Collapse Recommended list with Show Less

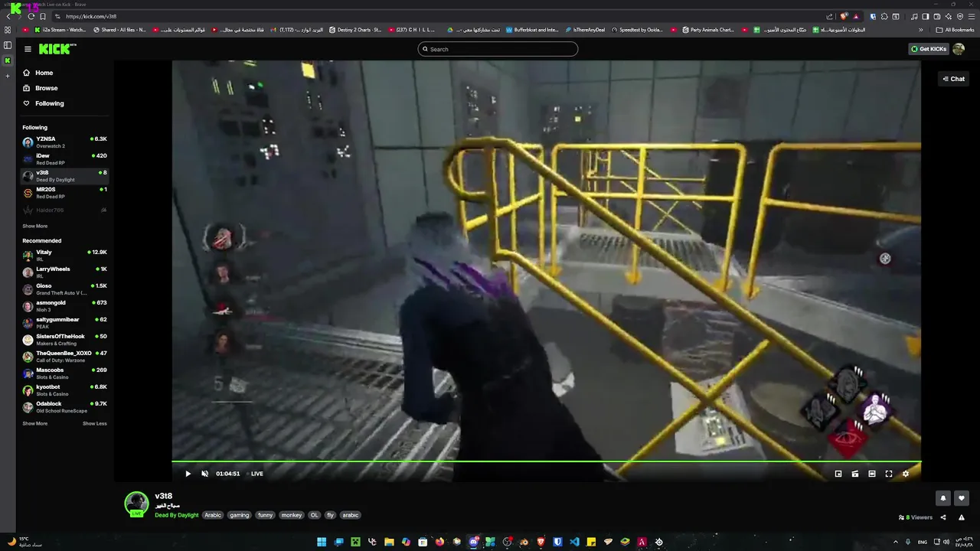coord(95,424)
